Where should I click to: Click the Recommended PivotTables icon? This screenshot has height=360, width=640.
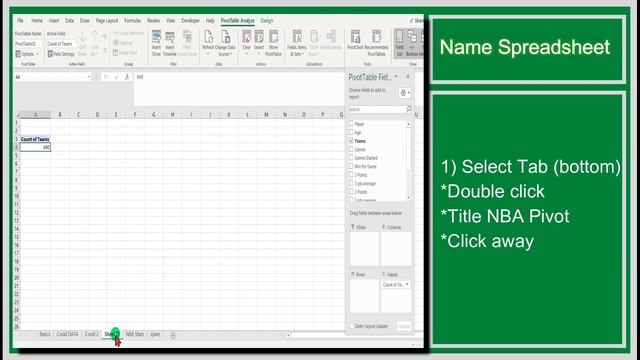coord(376,37)
